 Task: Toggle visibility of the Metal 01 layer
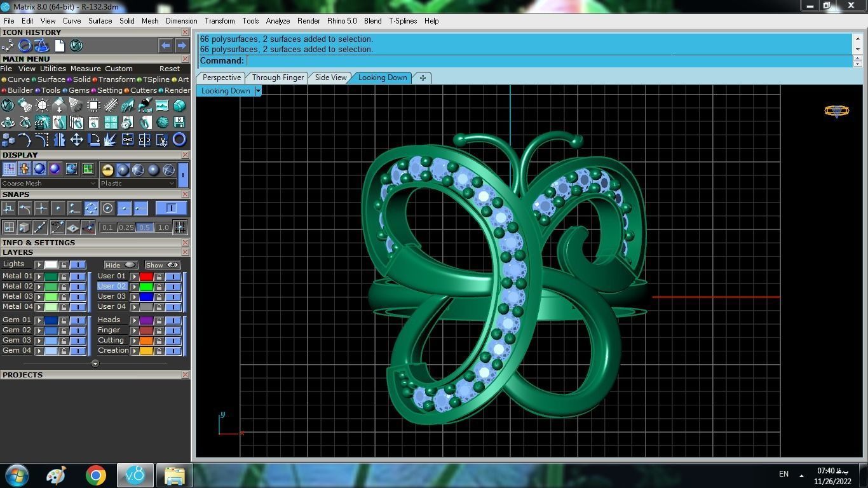(x=78, y=276)
